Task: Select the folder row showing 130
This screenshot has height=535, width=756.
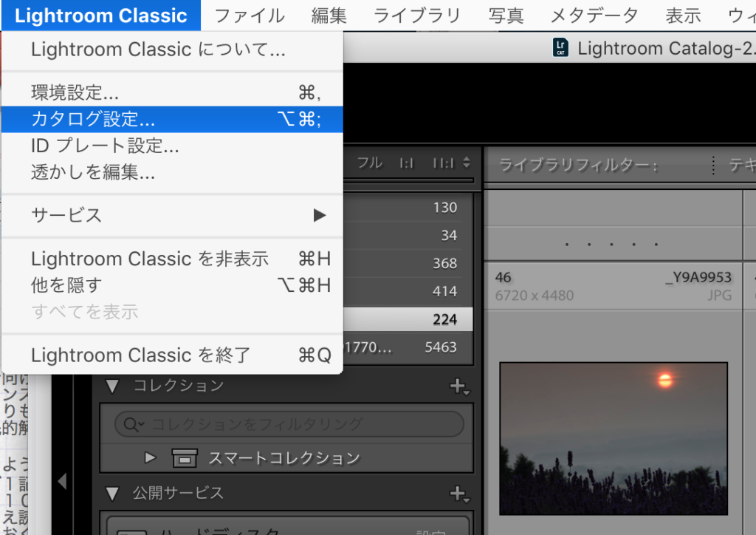Action: (x=408, y=208)
